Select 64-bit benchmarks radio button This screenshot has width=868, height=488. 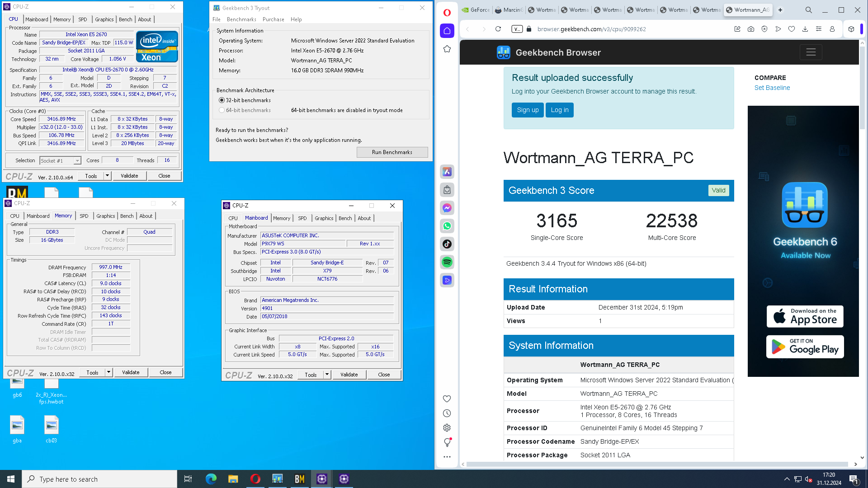[x=222, y=110]
